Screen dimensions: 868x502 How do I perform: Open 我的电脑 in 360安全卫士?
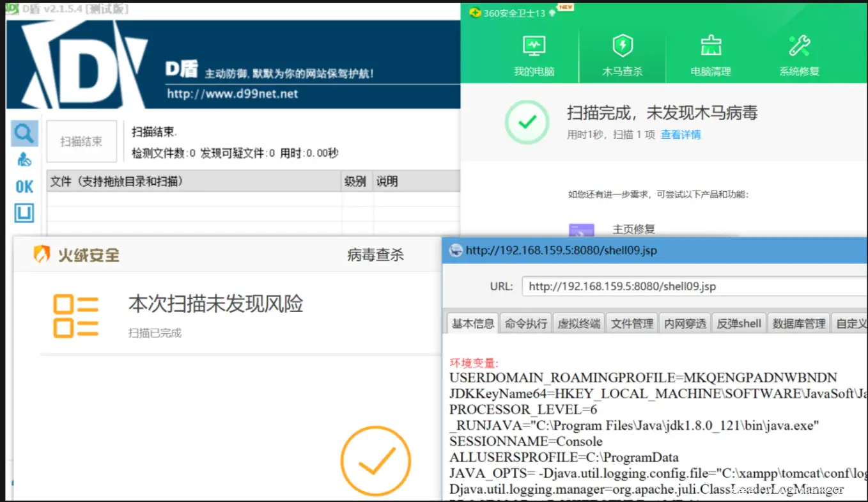(x=533, y=55)
